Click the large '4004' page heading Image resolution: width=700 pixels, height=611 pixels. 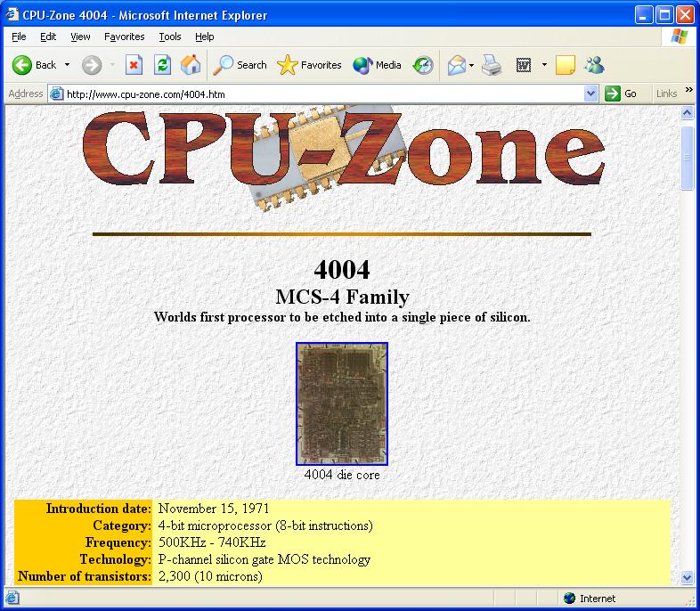[342, 270]
